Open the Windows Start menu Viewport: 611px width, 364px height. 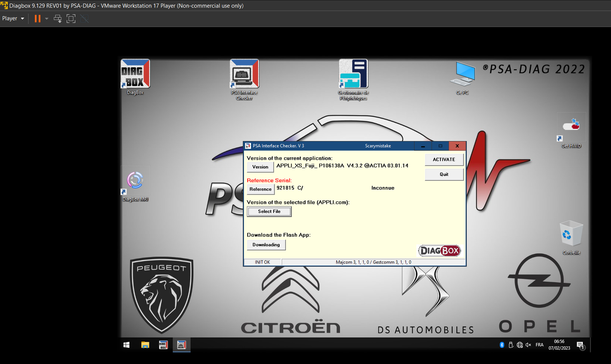pyautogui.click(x=127, y=344)
